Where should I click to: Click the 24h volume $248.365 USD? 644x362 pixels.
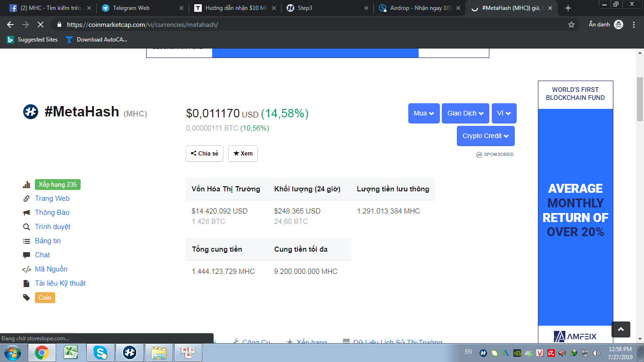(x=297, y=211)
